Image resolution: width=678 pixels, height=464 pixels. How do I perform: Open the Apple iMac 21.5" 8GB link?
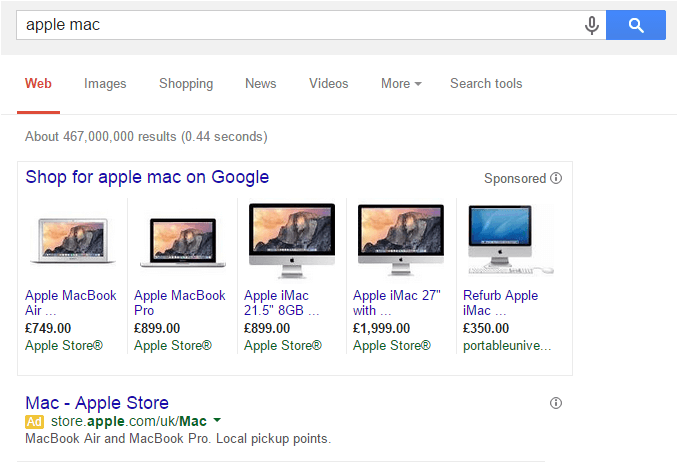(x=281, y=303)
